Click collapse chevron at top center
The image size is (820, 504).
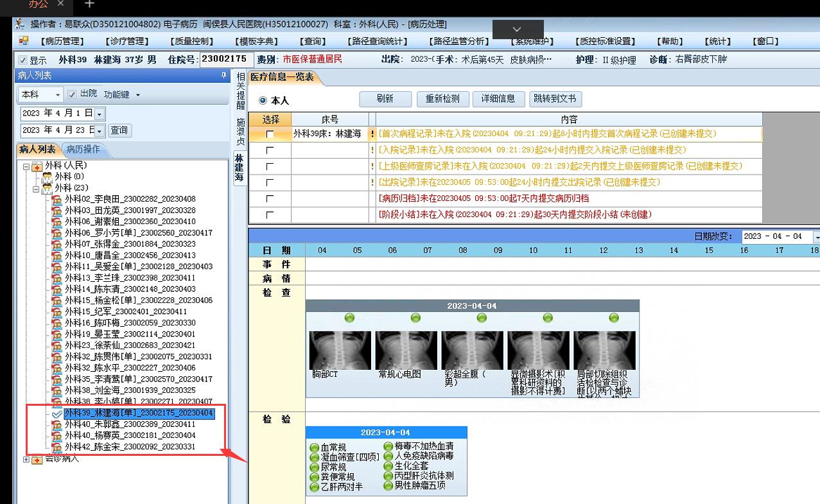click(518, 30)
